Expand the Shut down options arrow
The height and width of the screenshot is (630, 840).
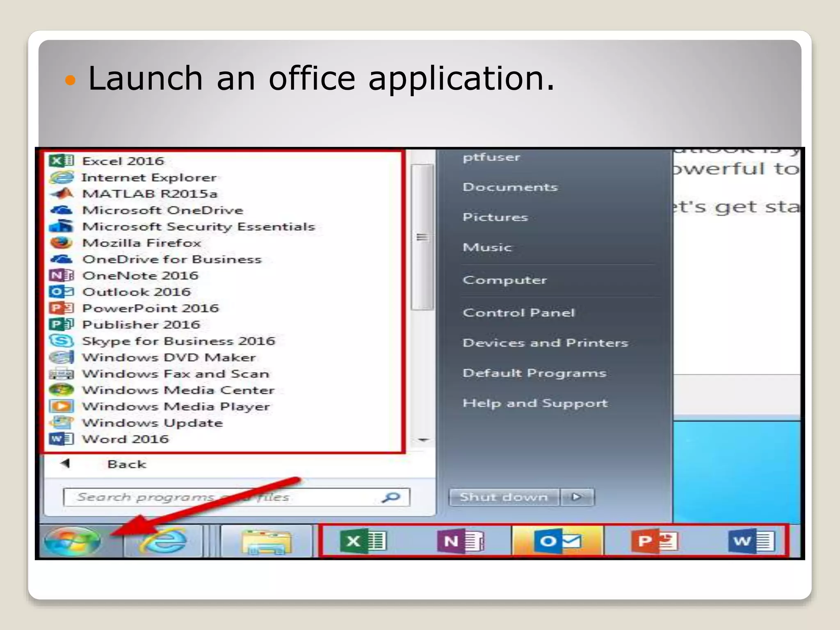577,497
